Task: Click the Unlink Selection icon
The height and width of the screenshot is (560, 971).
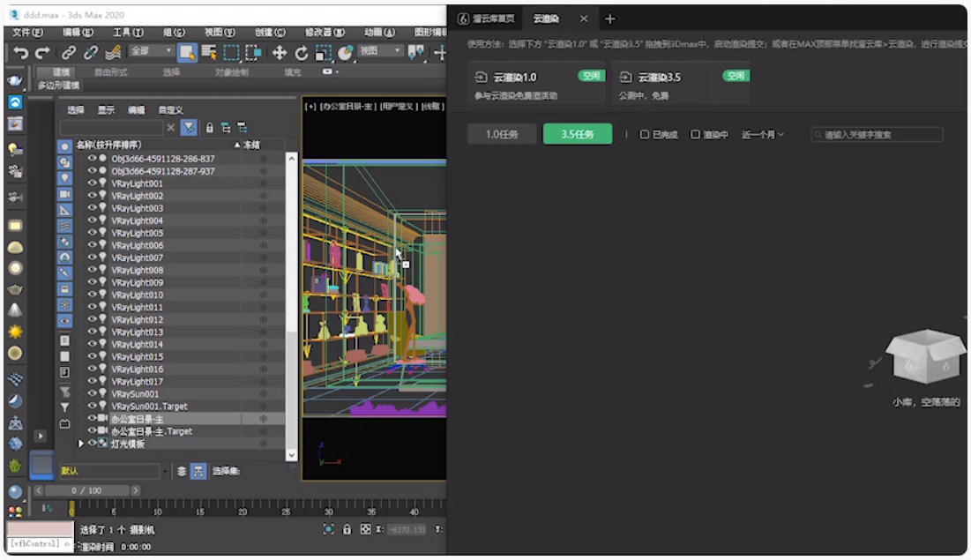Action: [x=91, y=53]
